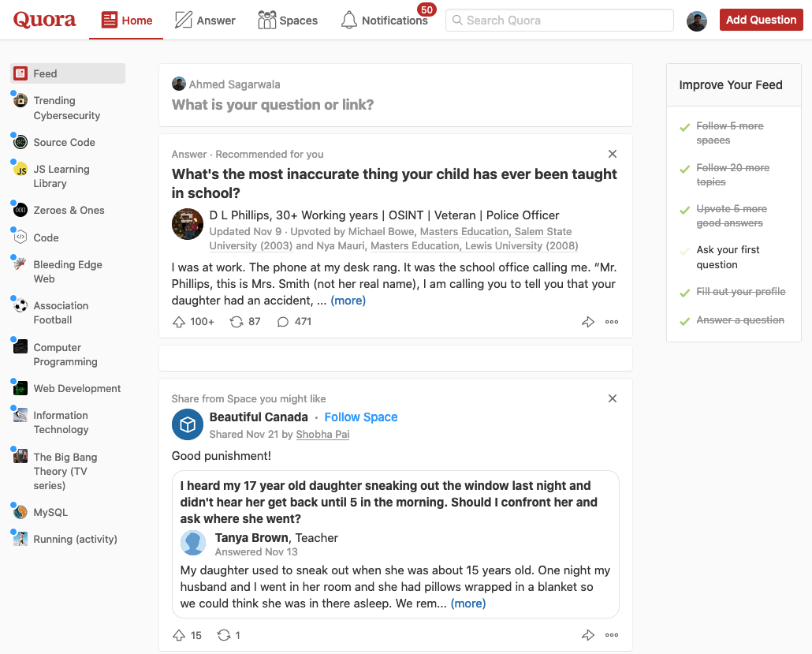Click 'What is your question or link?' prompt

pos(273,105)
